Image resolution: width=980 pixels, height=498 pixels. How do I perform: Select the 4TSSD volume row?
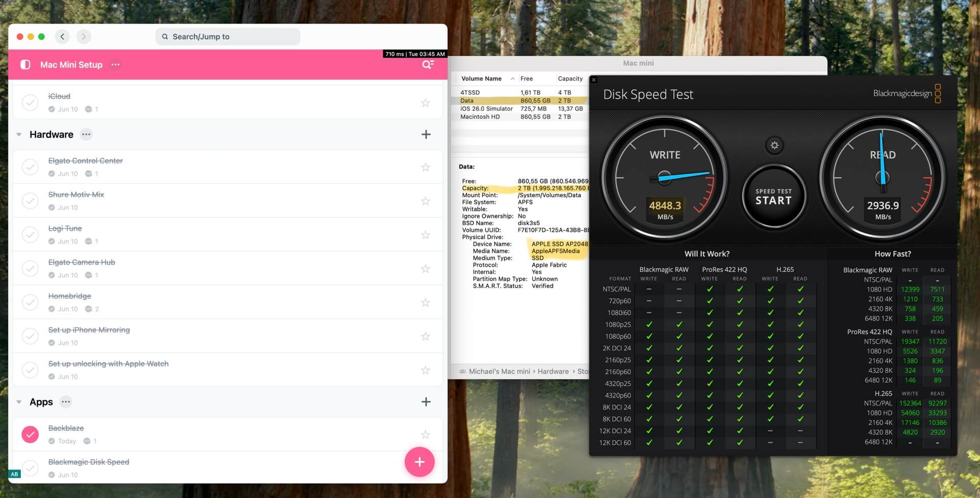pos(520,92)
